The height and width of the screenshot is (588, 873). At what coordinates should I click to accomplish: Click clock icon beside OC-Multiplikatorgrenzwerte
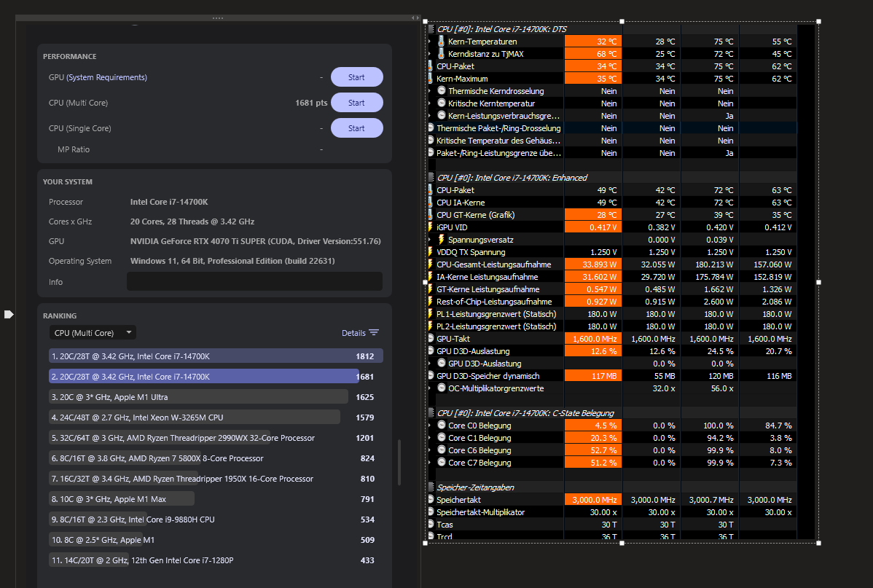[x=442, y=388]
